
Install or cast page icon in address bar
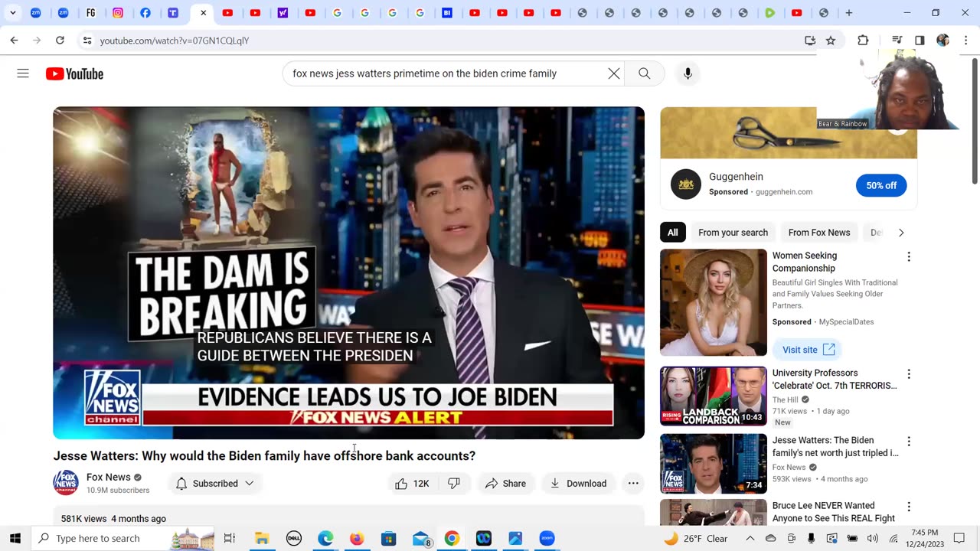(810, 41)
